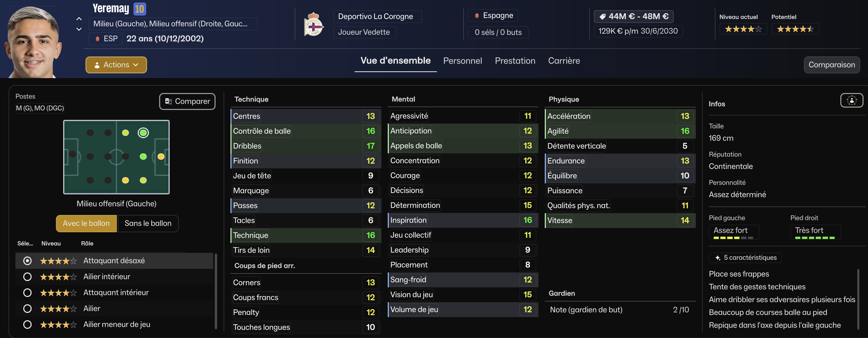This screenshot has height=338, width=868.
Task: Click the Deportivo La Corogne club crest
Action: [x=313, y=25]
